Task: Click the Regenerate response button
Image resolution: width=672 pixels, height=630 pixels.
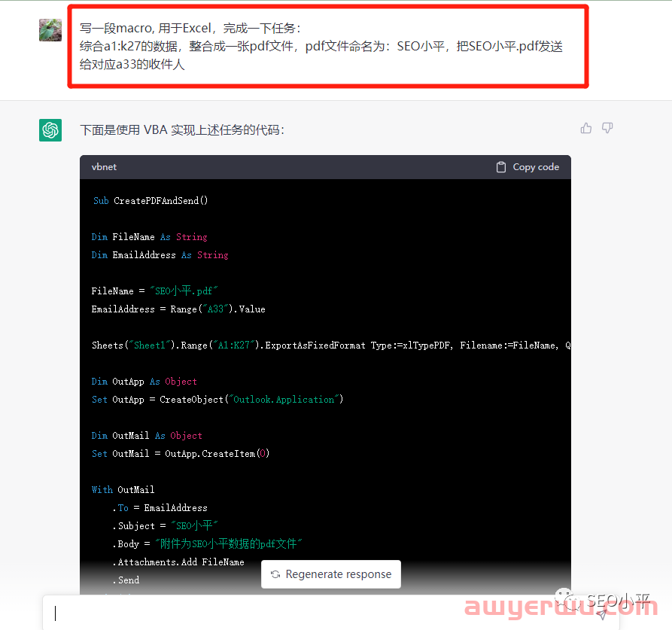Action: click(x=330, y=574)
